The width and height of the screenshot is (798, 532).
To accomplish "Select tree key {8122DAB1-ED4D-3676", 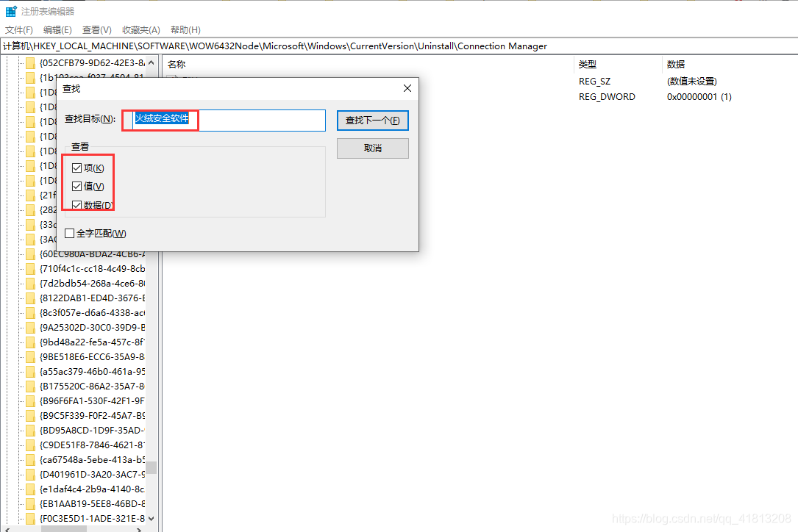I will point(92,298).
